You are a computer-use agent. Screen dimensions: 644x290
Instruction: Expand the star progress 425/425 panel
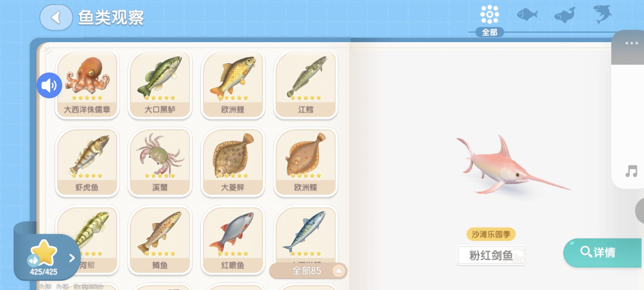(x=47, y=257)
